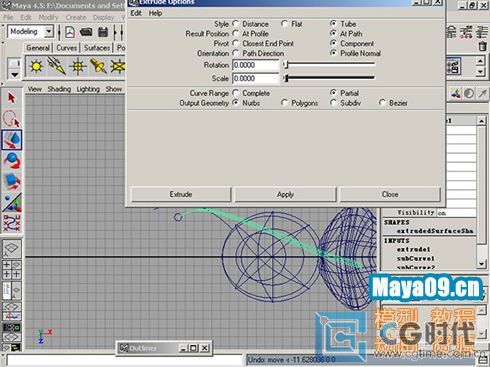Open the shelf menu down arrow
The image size is (490, 367).
click(x=15, y=75)
